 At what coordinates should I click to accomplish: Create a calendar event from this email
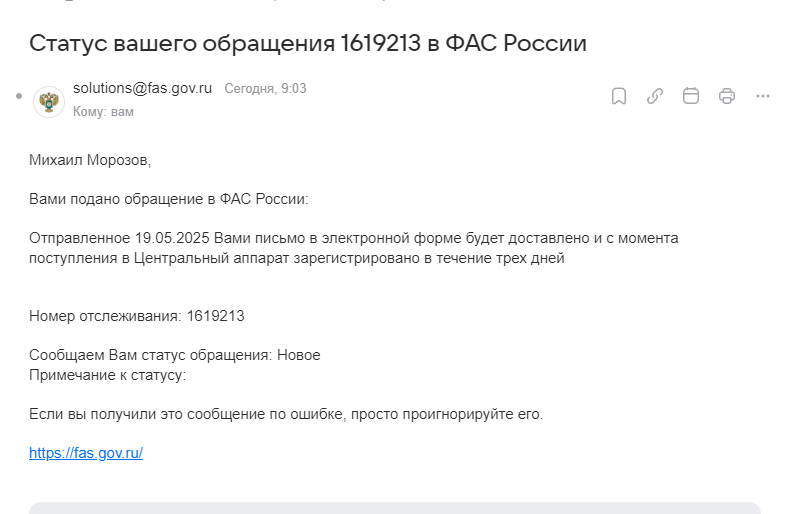(691, 96)
